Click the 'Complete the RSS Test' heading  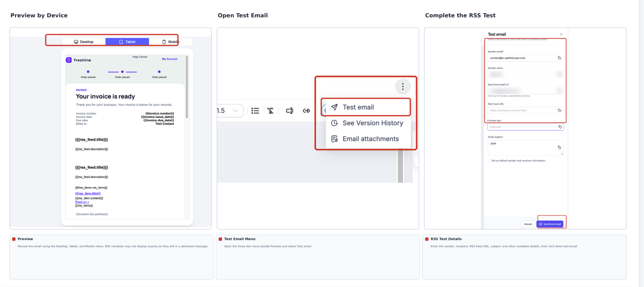[460, 16]
